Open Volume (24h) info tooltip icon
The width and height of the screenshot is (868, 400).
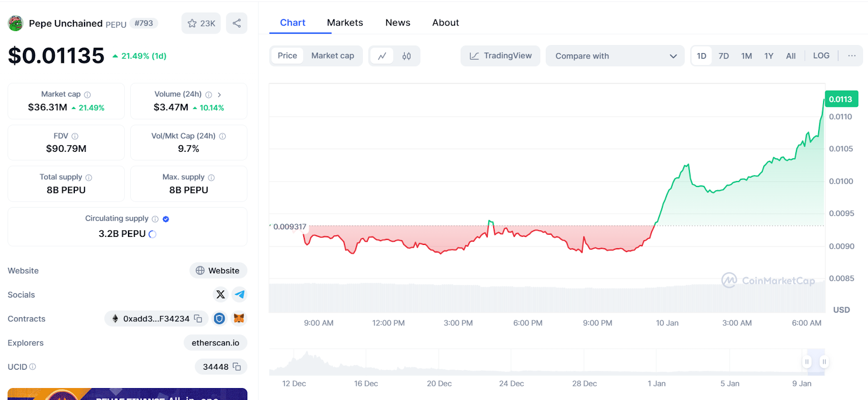(209, 95)
